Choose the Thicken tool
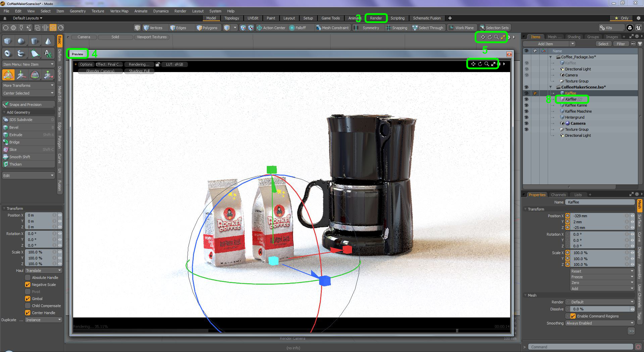The width and height of the screenshot is (644, 352). pyautogui.click(x=29, y=164)
